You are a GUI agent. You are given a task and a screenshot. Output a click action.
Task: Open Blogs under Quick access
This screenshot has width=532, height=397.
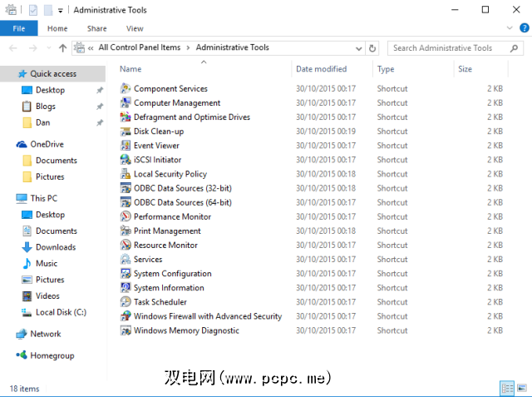pyautogui.click(x=46, y=107)
